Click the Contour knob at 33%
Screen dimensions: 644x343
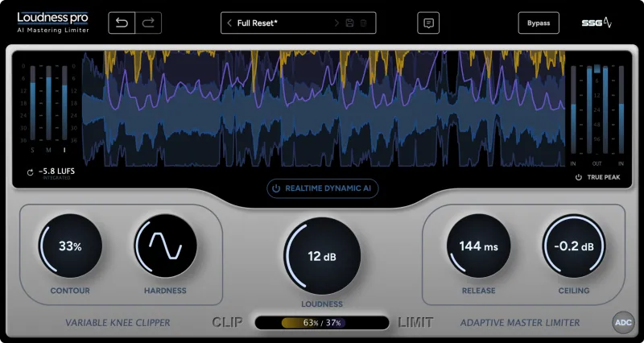pos(70,246)
